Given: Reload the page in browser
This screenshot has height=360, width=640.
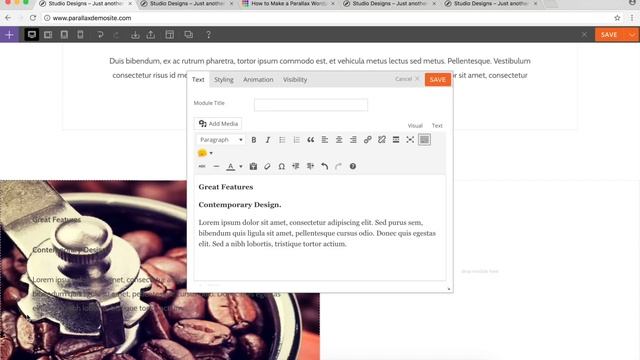Looking at the screenshot, I should [x=33, y=18].
